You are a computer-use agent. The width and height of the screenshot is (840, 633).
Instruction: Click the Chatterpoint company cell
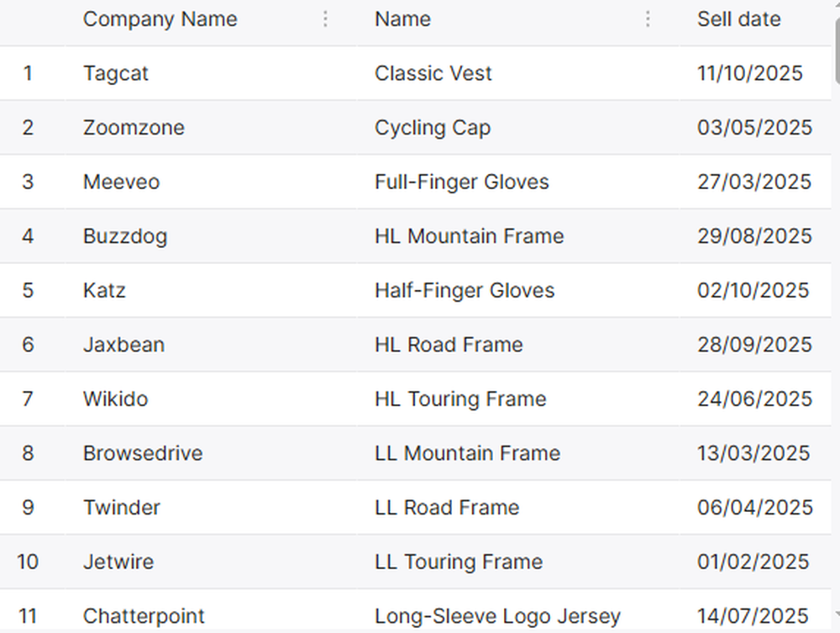pyautogui.click(x=143, y=615)
